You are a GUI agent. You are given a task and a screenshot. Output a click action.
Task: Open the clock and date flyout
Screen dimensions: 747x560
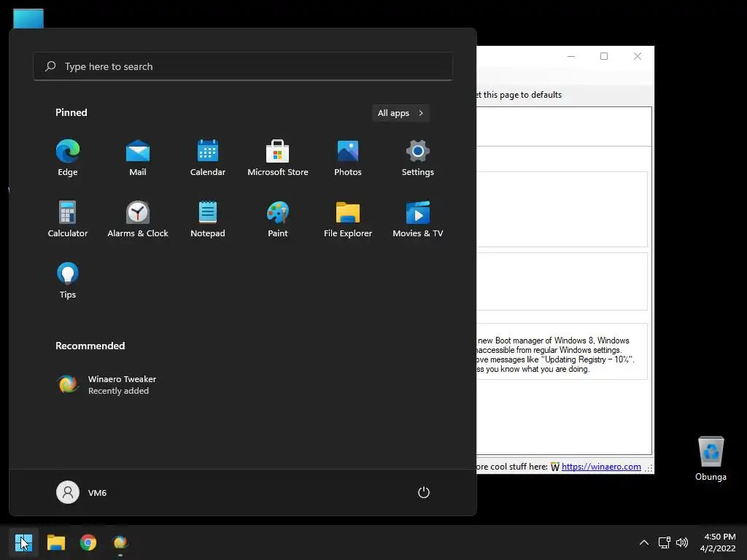pos(718,542)
